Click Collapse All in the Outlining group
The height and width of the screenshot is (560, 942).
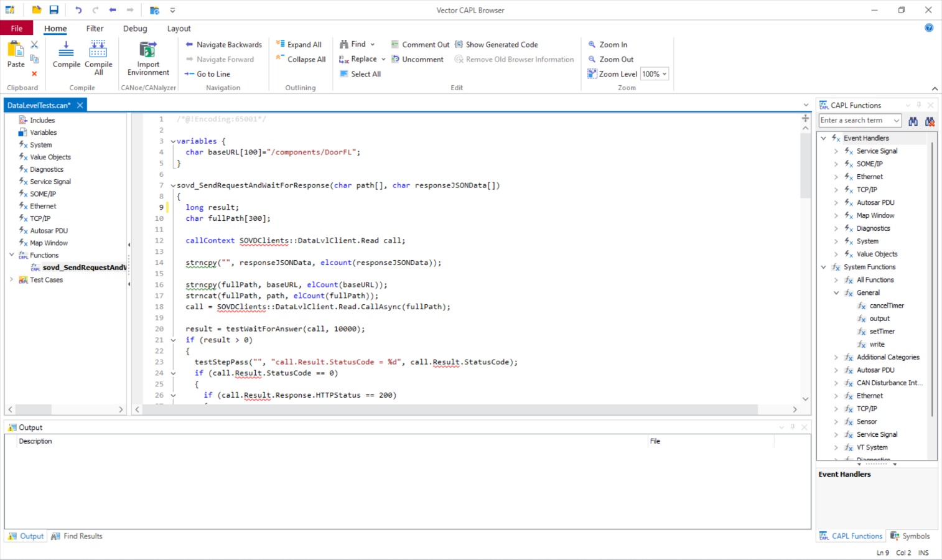point(301,59)
